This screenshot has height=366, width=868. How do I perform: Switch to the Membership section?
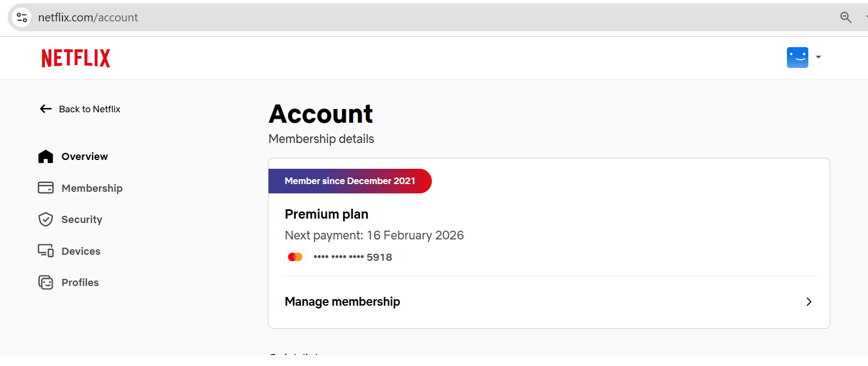[x=92, y=187]
